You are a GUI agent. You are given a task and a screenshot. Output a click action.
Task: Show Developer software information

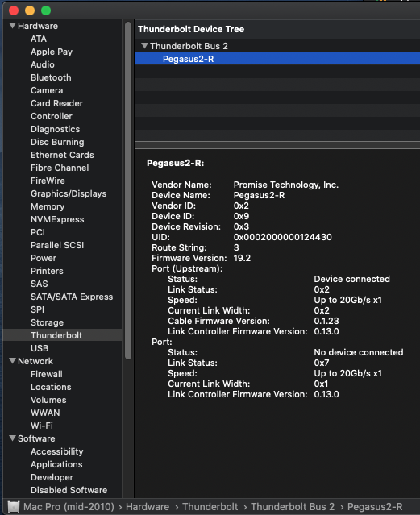[52, 477]
